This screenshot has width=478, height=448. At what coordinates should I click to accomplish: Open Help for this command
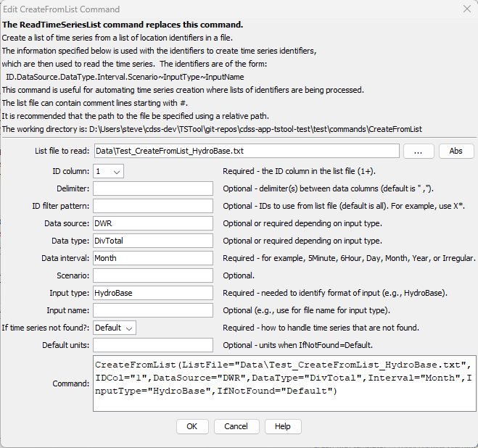click(283, 426)
